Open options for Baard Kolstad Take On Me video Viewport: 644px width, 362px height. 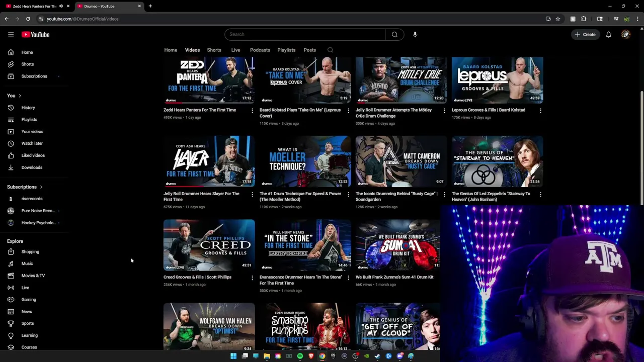point(348,111)
